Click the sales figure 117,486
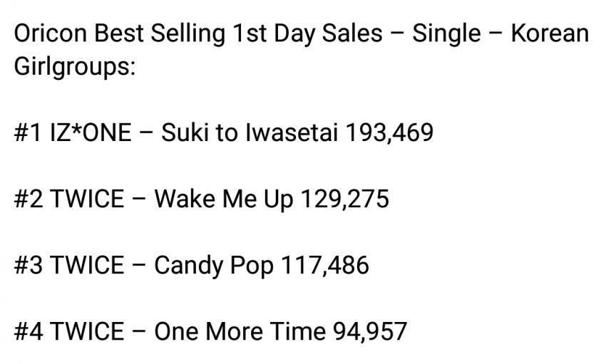606x364 pixels. tap(325, 266)
